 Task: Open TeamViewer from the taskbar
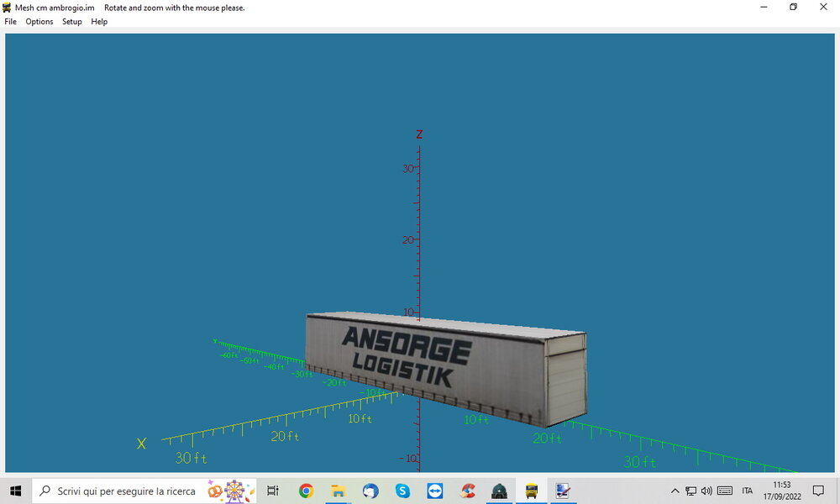pos(434,491)
